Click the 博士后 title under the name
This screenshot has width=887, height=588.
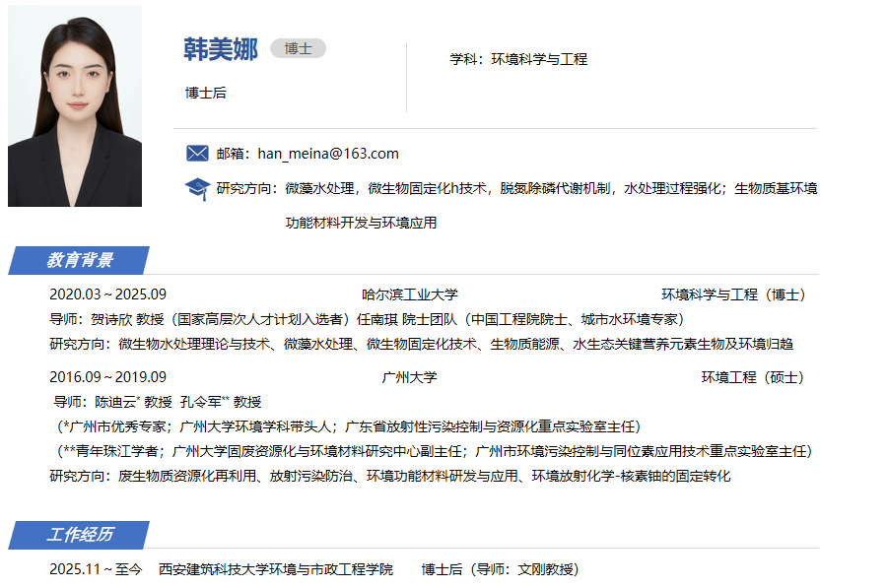(206, 93)
